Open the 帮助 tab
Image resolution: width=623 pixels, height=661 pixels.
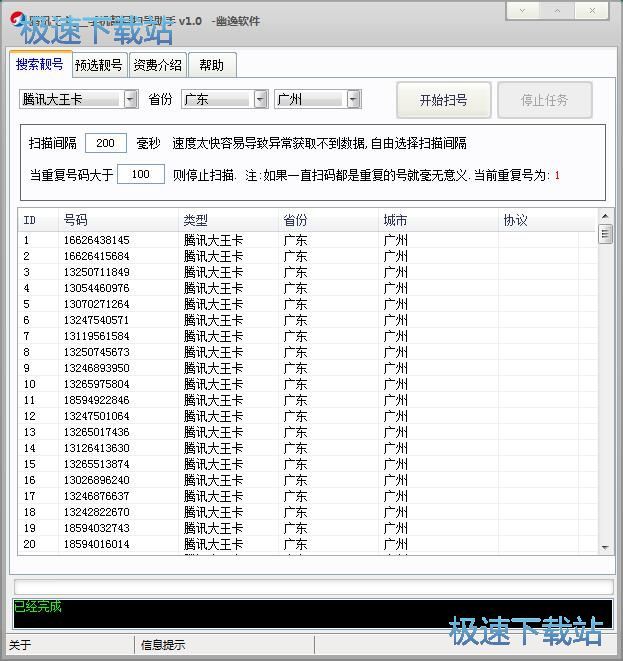[x=212, y=65]
